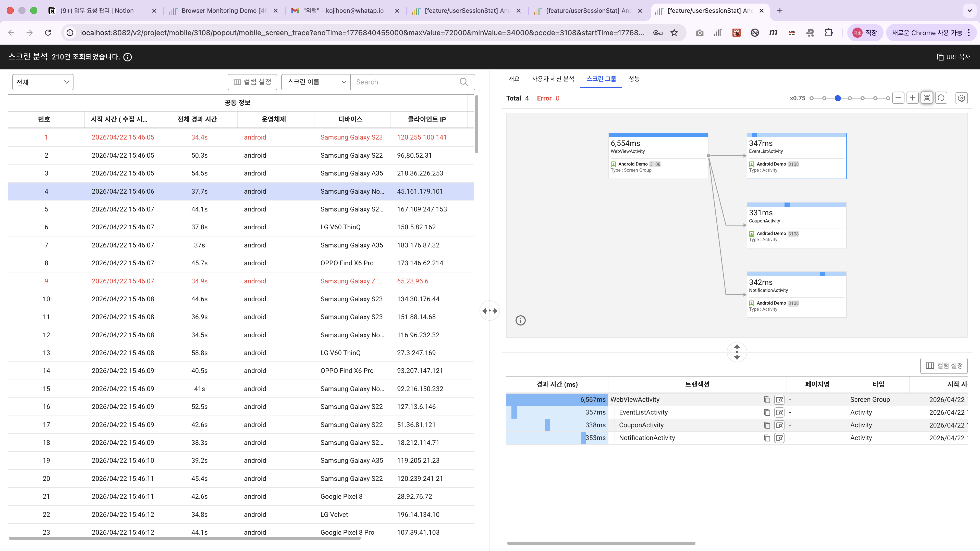Open the 직장 profile button
The height and width of the screenshot is (551, 980).
click(x=865, y=33)
